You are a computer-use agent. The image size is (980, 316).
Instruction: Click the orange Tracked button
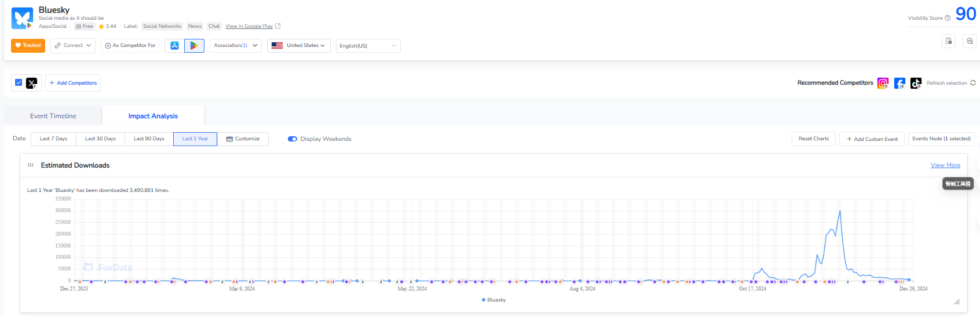28,45
